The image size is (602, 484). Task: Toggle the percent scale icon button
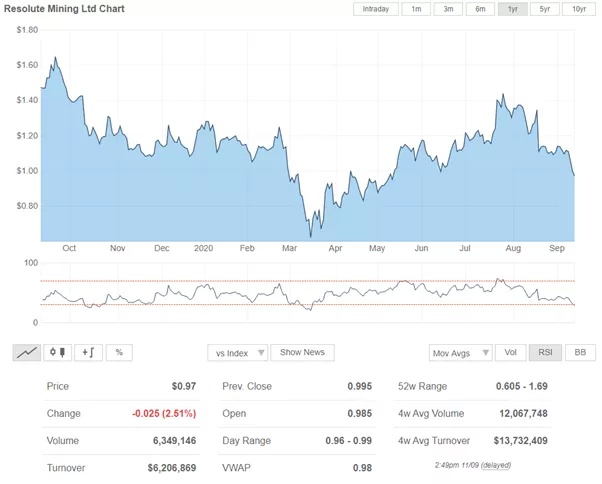(x=119, y=352)
